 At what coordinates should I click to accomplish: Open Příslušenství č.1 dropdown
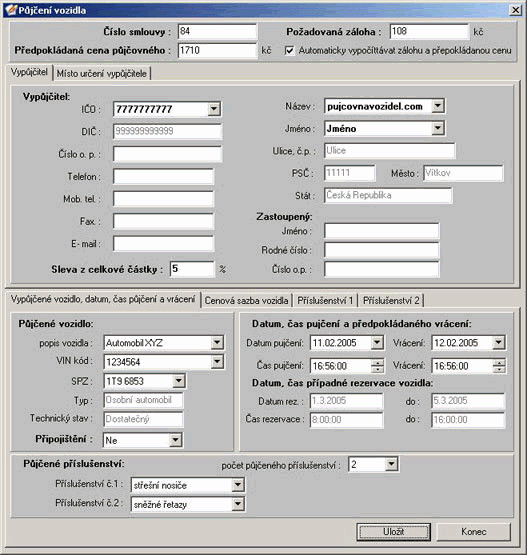(x=238, y=485)
